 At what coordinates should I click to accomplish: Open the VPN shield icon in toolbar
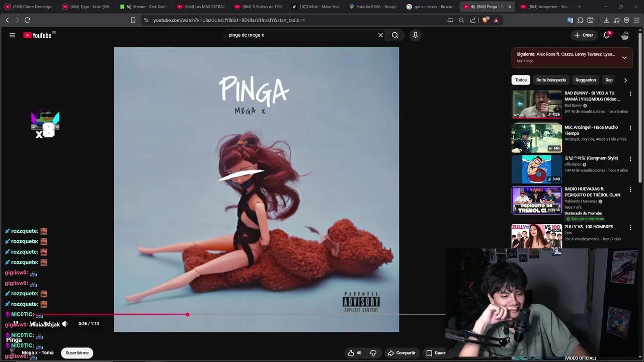point(626,20)
